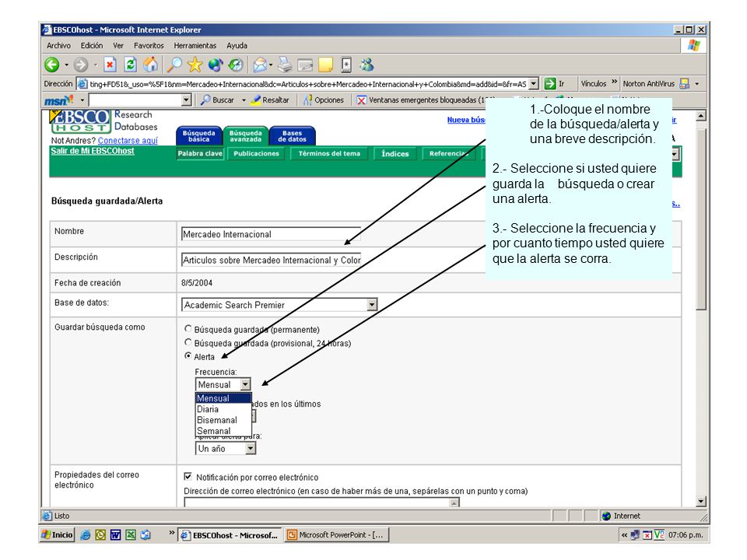Open the MSN search box dropdown

(186, 100)
